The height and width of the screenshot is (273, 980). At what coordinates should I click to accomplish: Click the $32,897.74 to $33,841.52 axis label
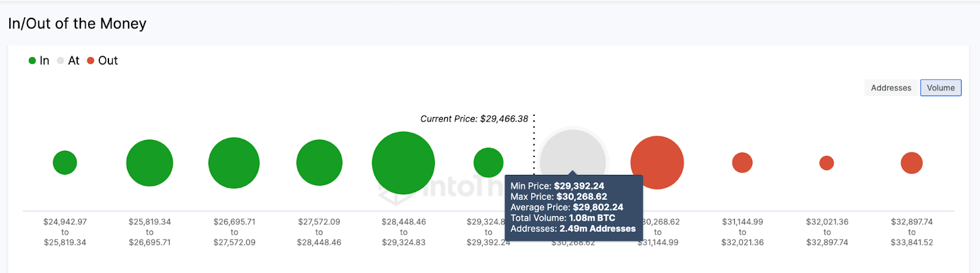(911, 232)
